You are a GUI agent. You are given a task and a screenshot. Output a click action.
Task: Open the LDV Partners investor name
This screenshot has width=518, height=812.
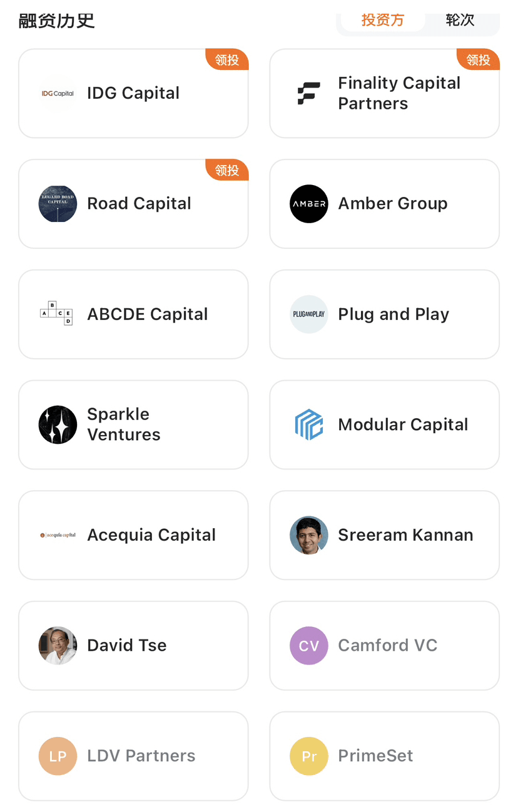tap(141, 756)
